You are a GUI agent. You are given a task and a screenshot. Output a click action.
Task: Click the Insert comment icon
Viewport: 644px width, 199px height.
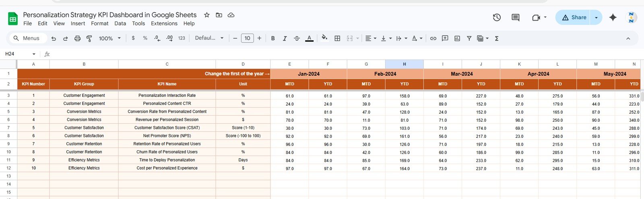click(445, 38)
